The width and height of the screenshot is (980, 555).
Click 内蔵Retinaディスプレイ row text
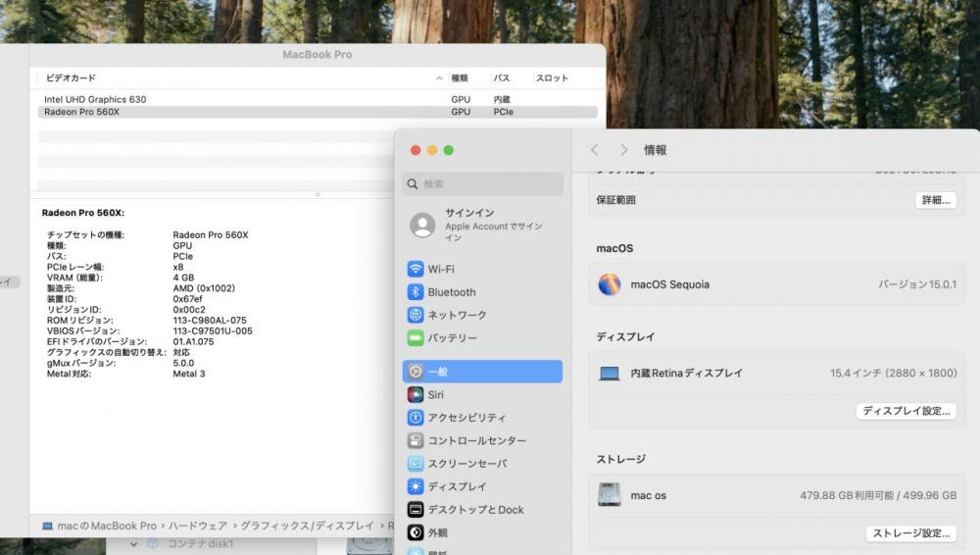pyautogui.click(x=686, y=374)
